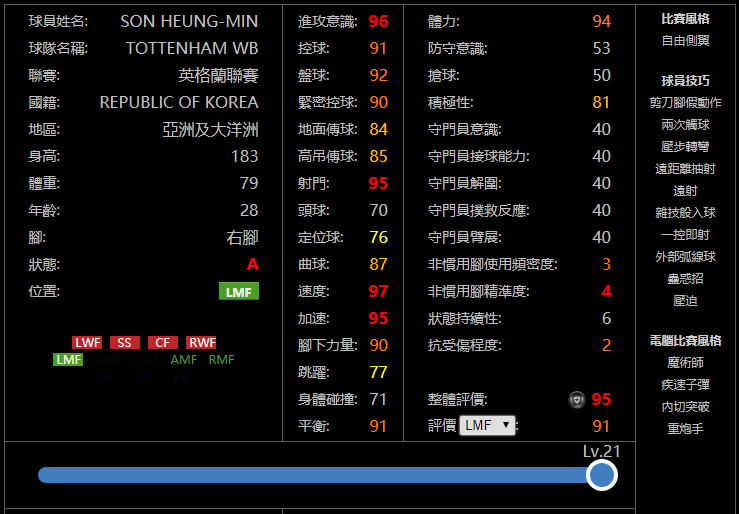Screen dimensions: 739x514
Task: Click the 定位球 value 76
Action: [x=378, y=237]
